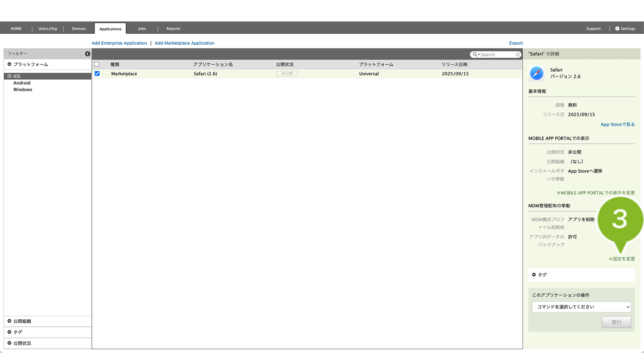Click the Settings gear icon
This screenshot has height=362, width=644.
click(x=617, y=29)
